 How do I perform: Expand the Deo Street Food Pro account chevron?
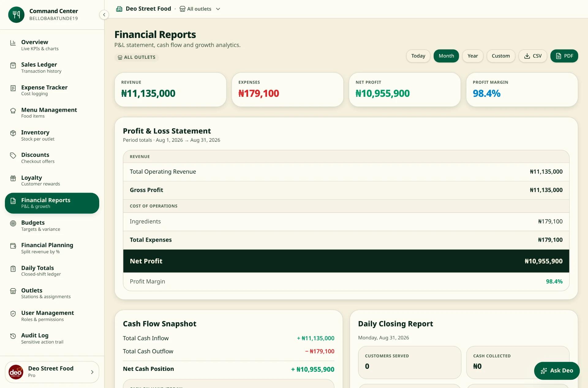click(x=92, y=372)
